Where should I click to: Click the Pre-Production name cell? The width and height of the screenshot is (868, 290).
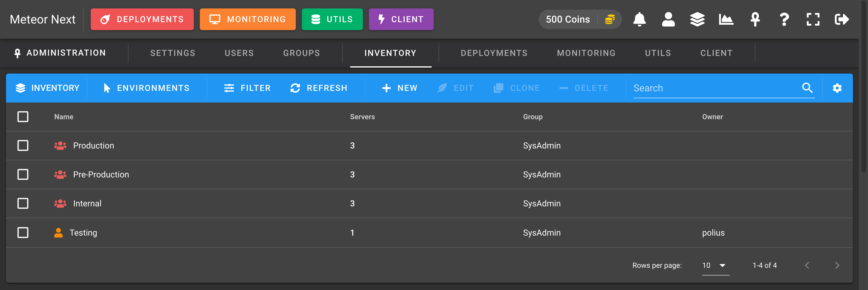point(101,175)
